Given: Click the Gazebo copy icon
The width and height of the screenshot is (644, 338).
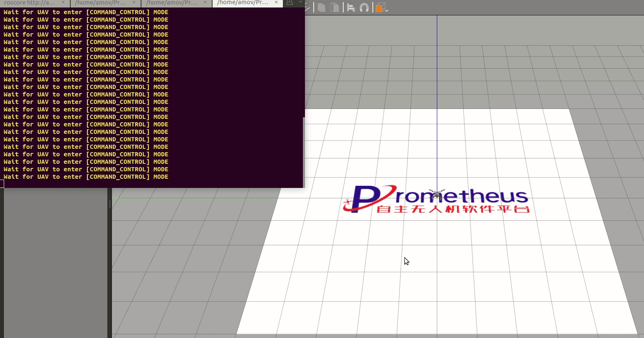Looking at the screenshot, I should 322,7.
